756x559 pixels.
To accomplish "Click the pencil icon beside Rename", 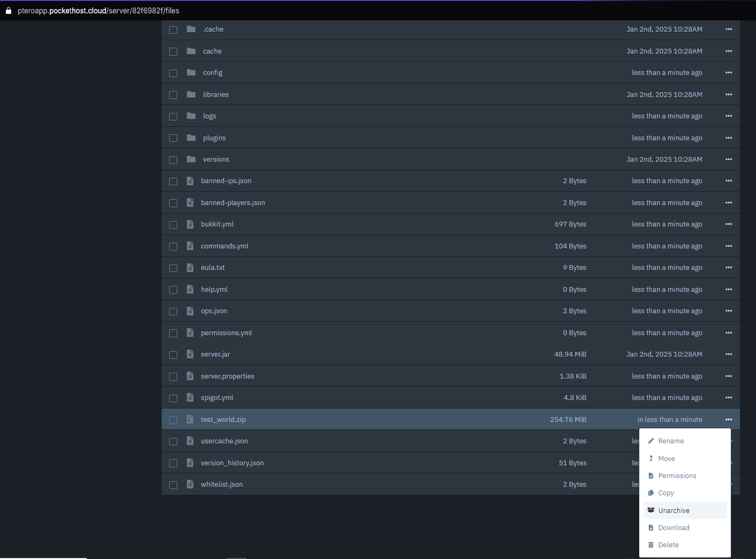I will click(x=651, y=441).
